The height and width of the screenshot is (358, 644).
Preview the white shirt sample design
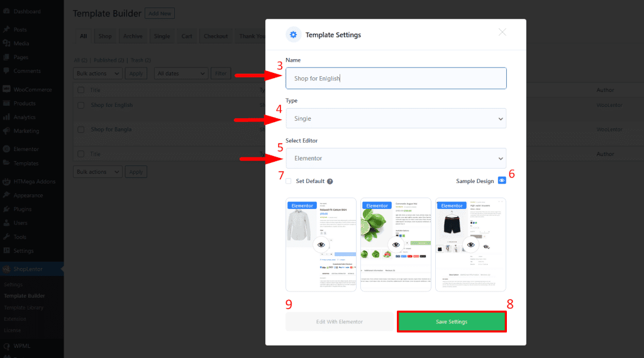coord(321,244)
